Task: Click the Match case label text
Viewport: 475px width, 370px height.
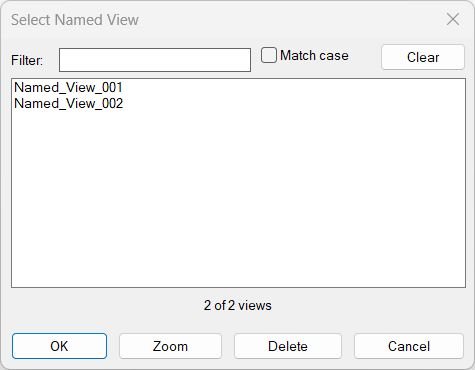Action: [x=314, y=55]
